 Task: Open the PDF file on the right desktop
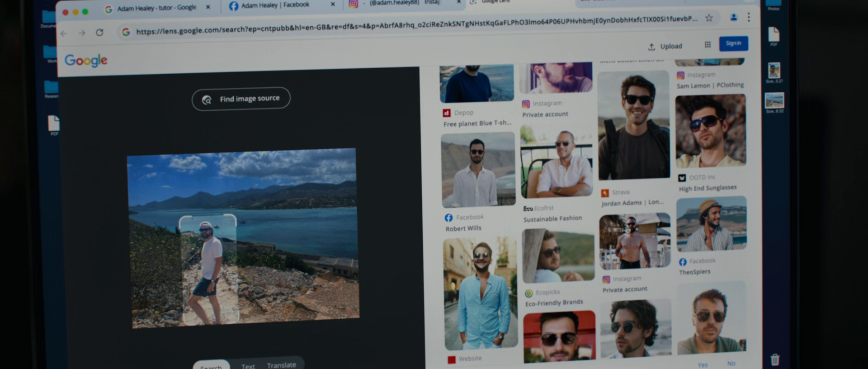click(774, 36)
